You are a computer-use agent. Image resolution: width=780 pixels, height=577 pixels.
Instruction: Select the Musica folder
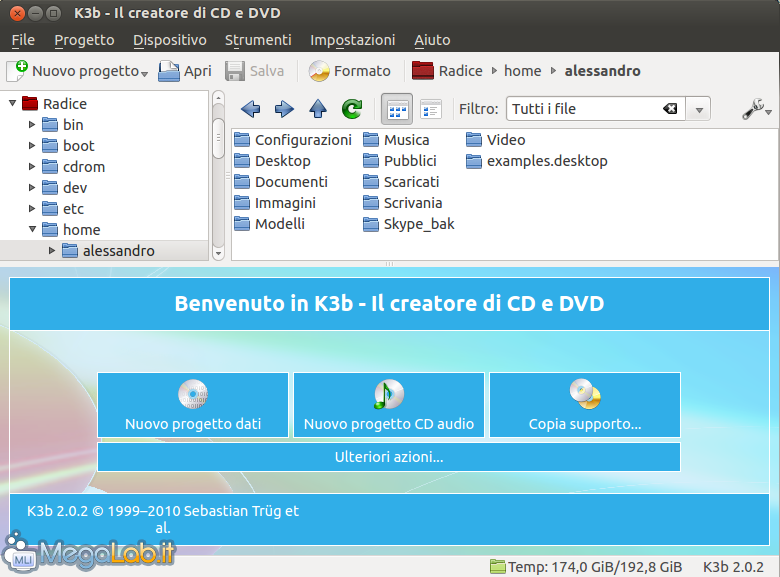[396, 140]
